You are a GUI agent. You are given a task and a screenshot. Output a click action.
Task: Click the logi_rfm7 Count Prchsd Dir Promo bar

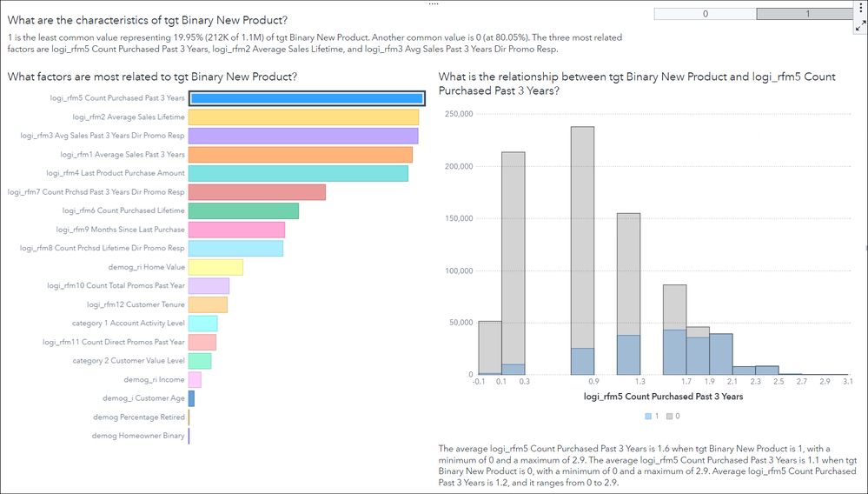tap(257, 192)
